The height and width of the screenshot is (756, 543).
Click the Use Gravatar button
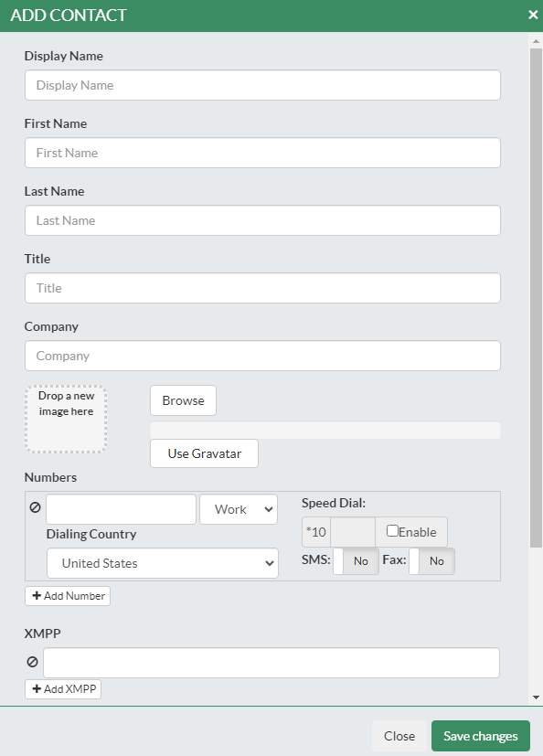(205, 453)
